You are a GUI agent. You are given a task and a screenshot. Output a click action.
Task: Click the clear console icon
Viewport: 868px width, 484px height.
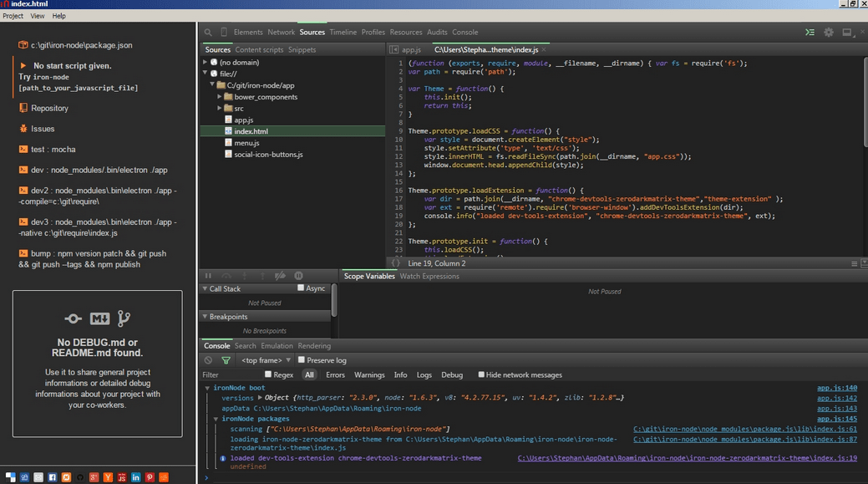click(209, 360)
